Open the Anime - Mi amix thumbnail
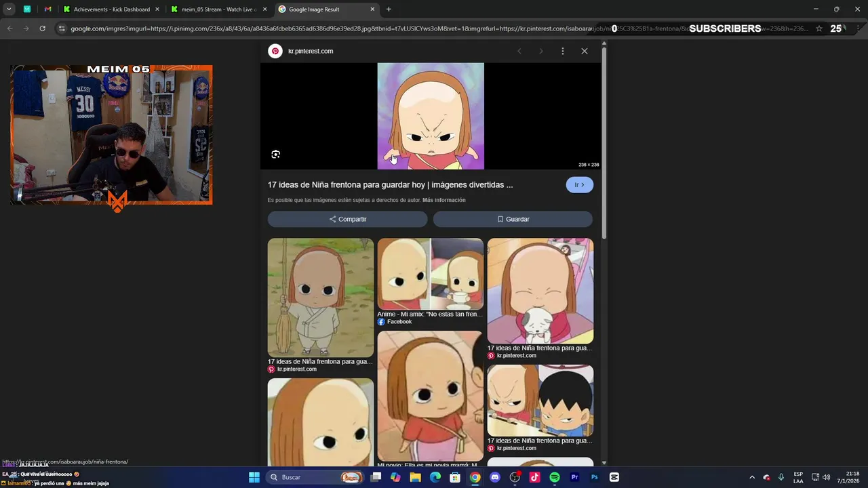This screenshot has height=488, width=868. [x=431, y=274]
